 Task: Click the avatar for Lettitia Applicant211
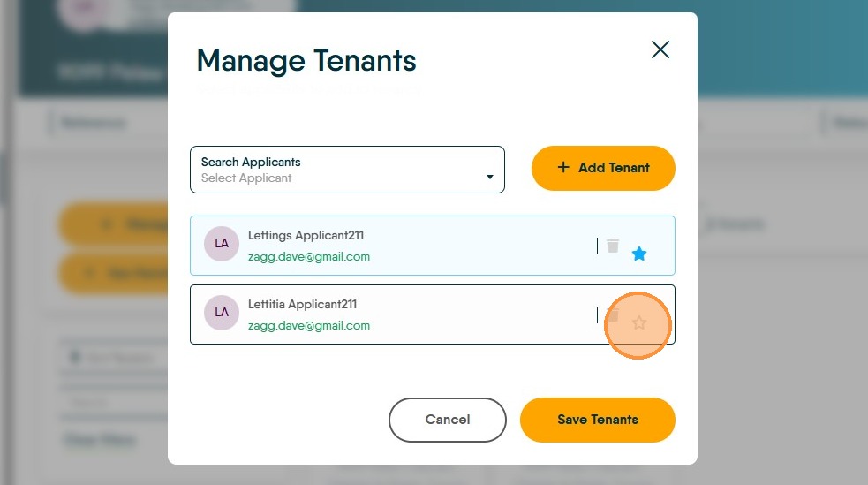[222, 312]
